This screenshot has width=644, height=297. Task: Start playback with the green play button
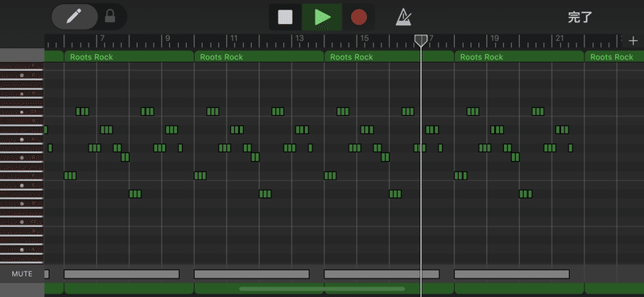coord(323,17)
